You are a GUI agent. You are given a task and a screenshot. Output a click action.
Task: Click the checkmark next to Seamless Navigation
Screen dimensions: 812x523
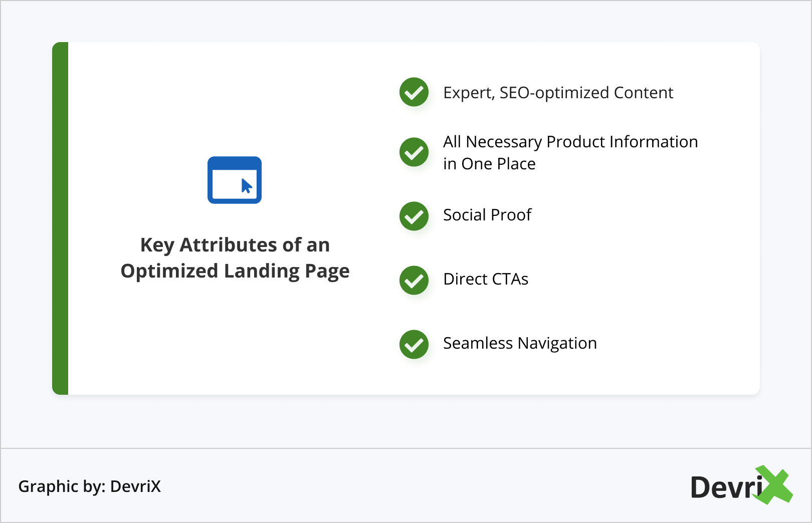(414, 344)
